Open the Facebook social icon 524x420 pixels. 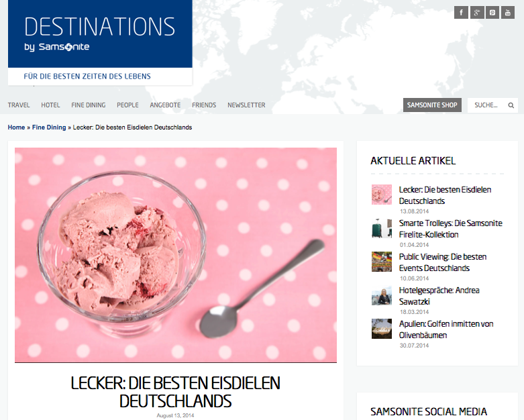point(461,13)
